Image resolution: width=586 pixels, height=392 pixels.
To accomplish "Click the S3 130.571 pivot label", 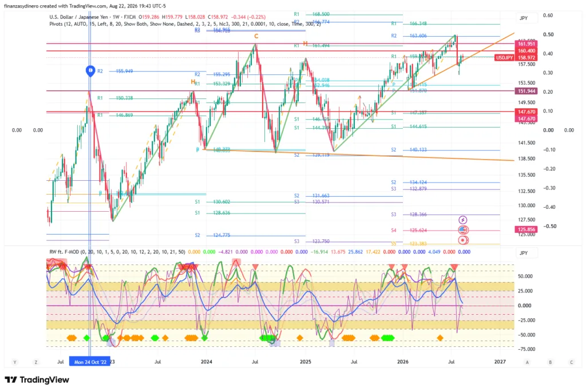I will (312, 202).
